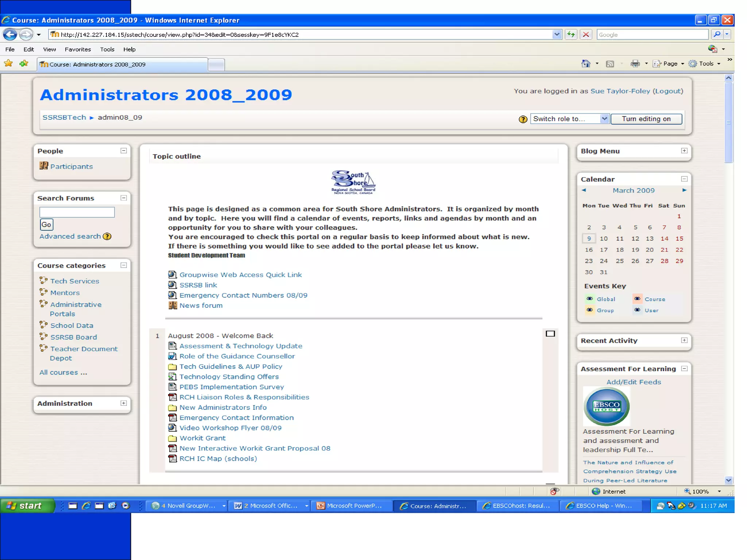Viewport: 747px width, 560px height.
Task: Toggle Global events eye in calendar key
Action: click(589, 299)
